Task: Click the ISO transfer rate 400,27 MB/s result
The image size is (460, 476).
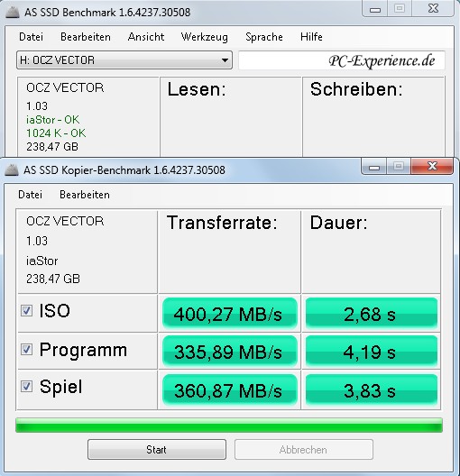Action: click(x=229, y=314)
